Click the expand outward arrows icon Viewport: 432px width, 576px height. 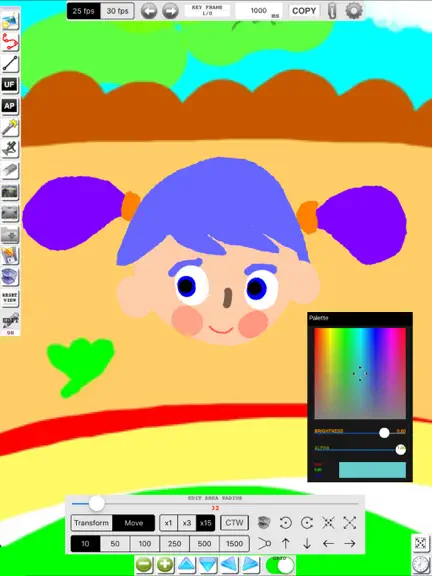[x=349, y=522]
